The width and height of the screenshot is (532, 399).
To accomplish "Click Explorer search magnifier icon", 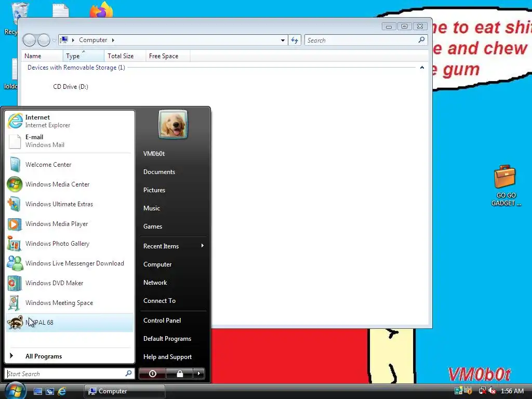I will click(x=421, y=39).
